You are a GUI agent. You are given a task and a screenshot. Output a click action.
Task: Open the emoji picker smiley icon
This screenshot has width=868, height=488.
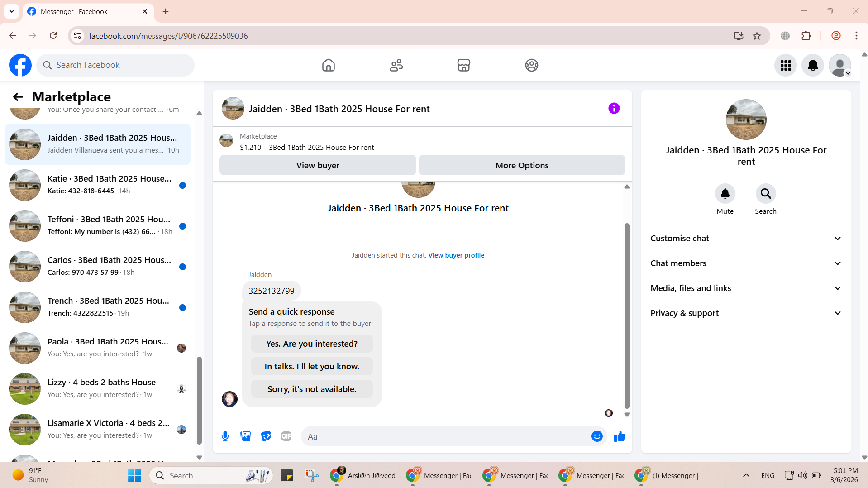(x=597, y=436)
